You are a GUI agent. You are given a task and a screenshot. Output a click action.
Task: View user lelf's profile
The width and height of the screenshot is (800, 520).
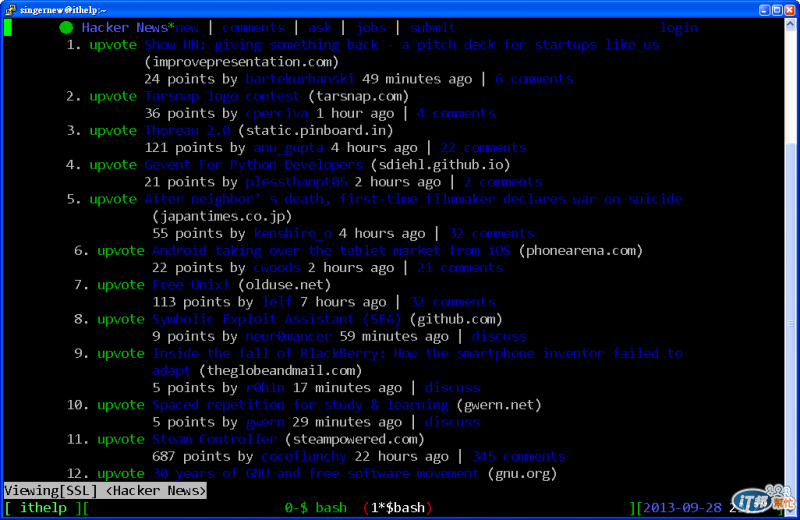click(277, 302)
